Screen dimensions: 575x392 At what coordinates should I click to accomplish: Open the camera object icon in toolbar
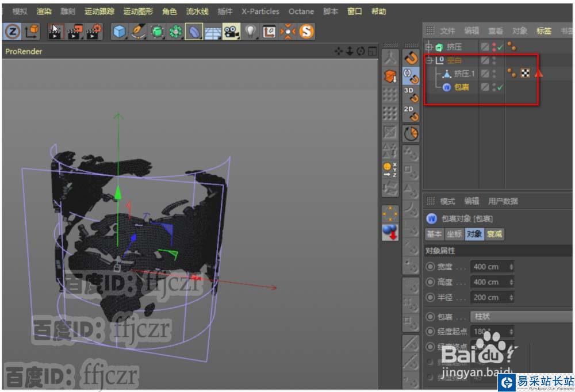click(231, 32)
